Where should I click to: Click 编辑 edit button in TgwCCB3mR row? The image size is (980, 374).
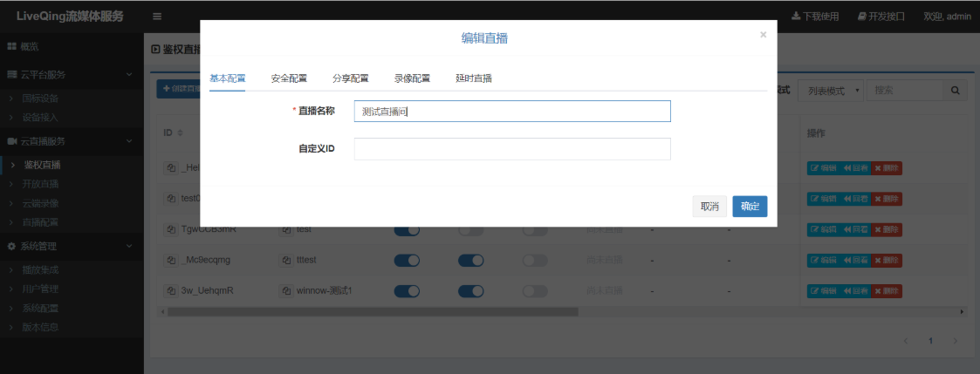823,230
